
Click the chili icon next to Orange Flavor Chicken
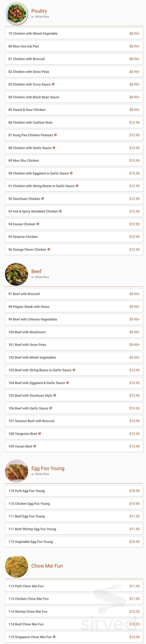point(49,249)
